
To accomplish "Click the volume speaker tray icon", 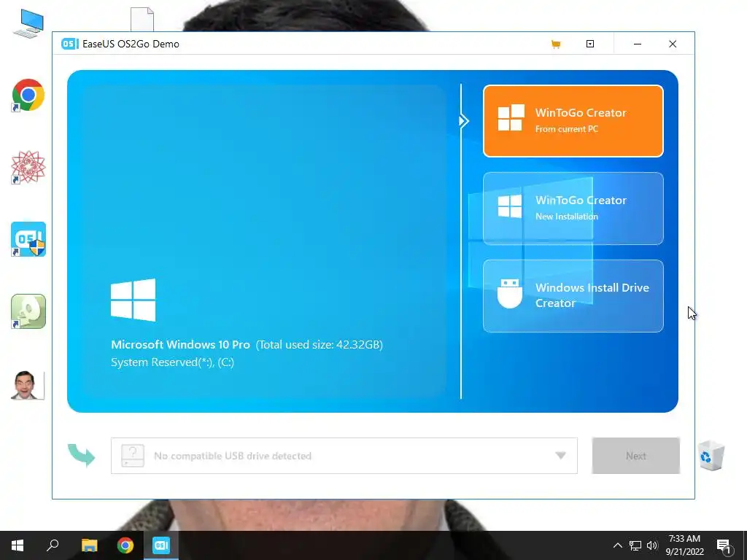I will click(652, 545).
